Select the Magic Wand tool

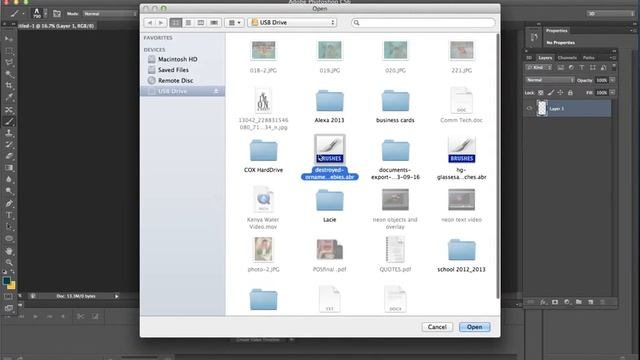point(9,74)
